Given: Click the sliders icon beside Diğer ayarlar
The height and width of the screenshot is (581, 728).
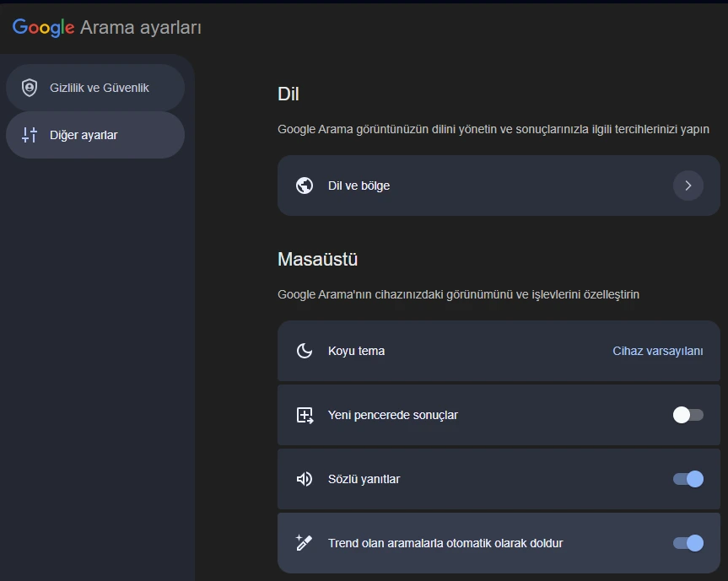Looking at the screenshot, I should coord(30,135).
